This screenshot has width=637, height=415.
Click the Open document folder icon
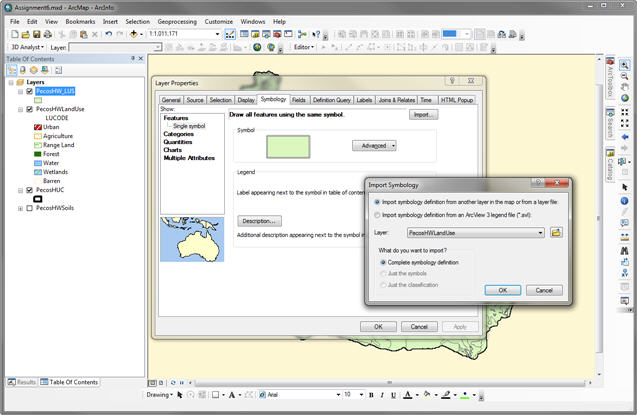pos(25,34)
